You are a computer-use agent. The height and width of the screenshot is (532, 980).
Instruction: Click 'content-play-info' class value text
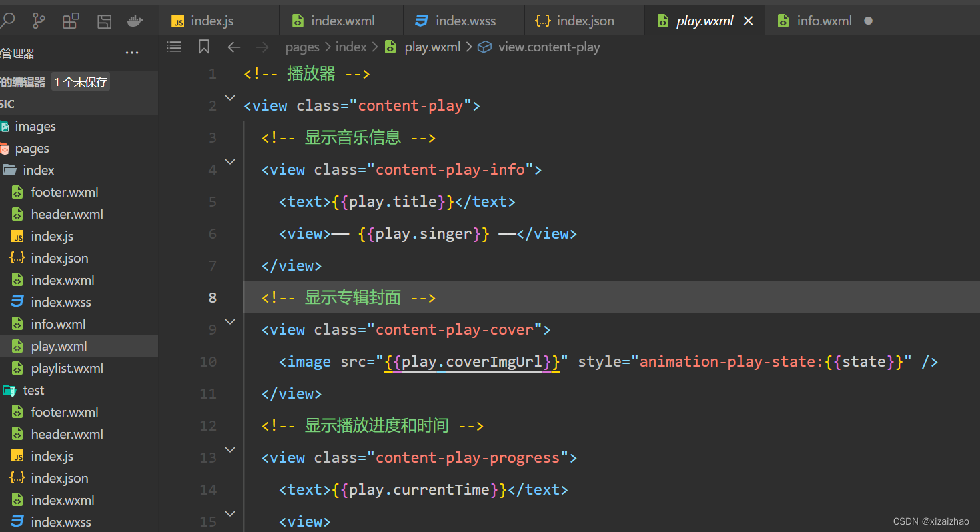[450, 170]
